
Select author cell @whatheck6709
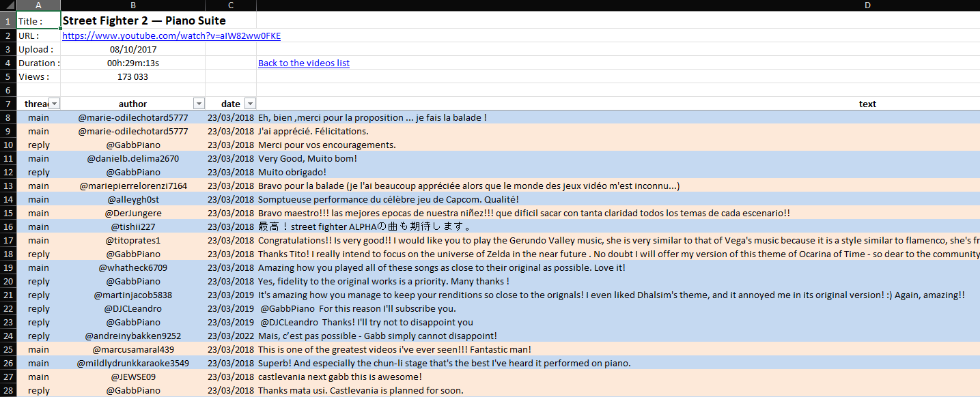tap(133, 267)
